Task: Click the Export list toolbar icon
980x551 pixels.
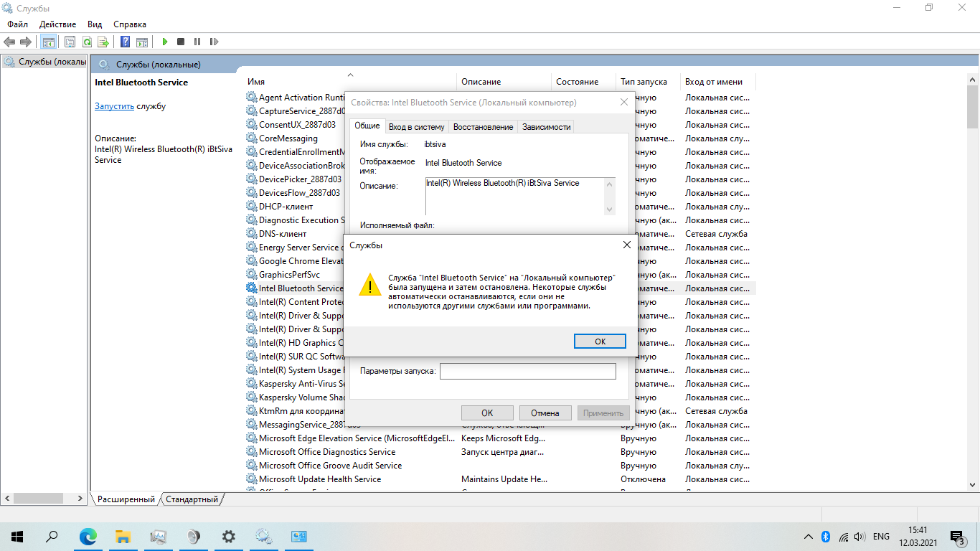Action: coord(103,42)
